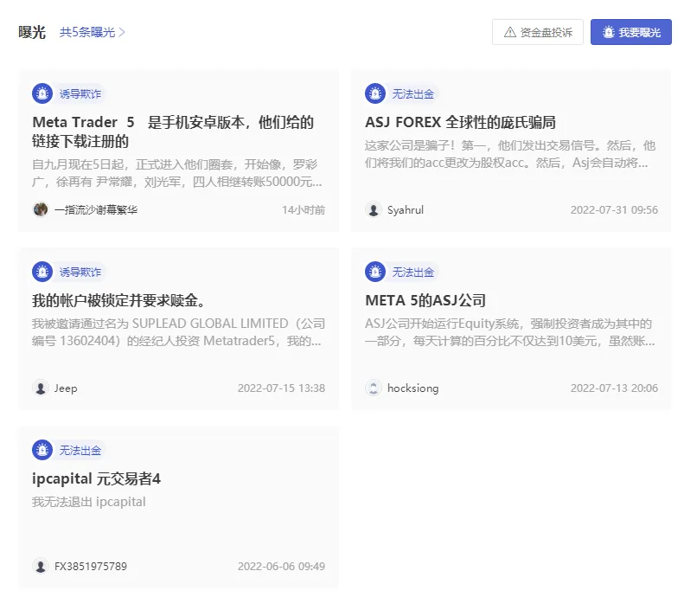684x616 pixels.
Task: Click timestamp 2022-07-13 20:06
Action: [614, 388]
